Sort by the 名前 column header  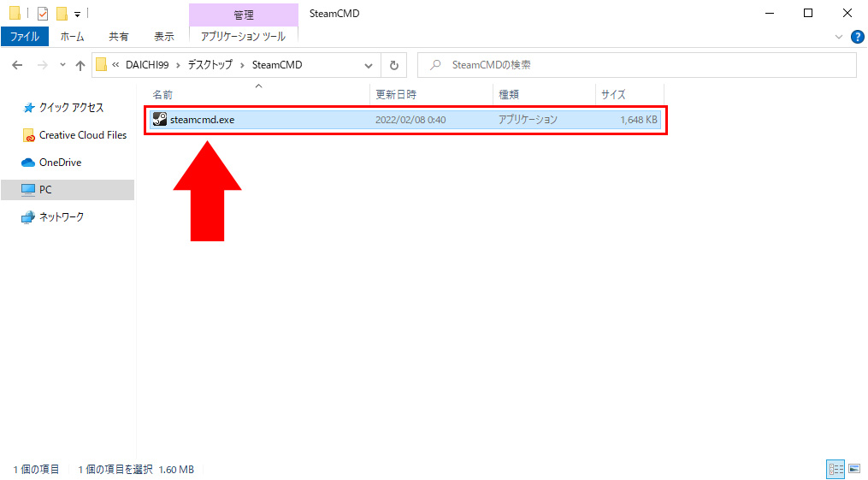pyautogui.click(x=162, y=95)
